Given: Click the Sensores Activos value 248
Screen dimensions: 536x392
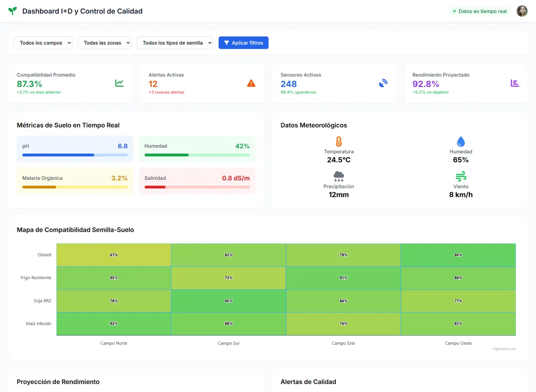Looking at the screenshot, I should (x=289, y=84).
